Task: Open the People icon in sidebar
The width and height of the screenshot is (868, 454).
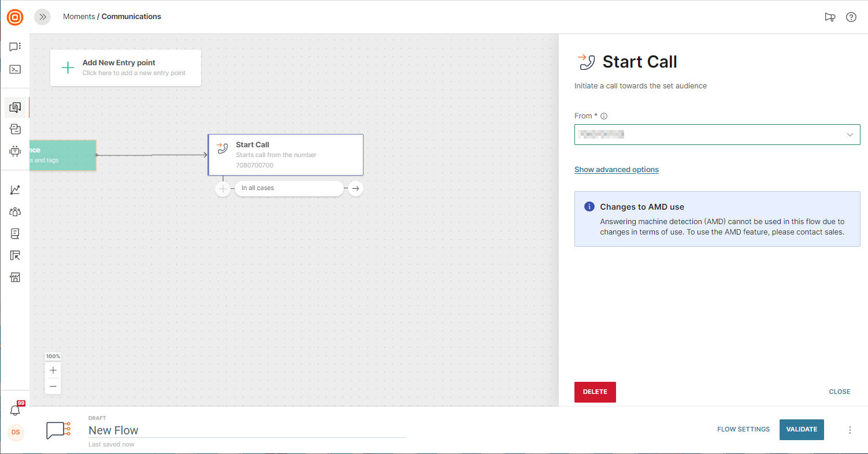Action: coord(15,211)
